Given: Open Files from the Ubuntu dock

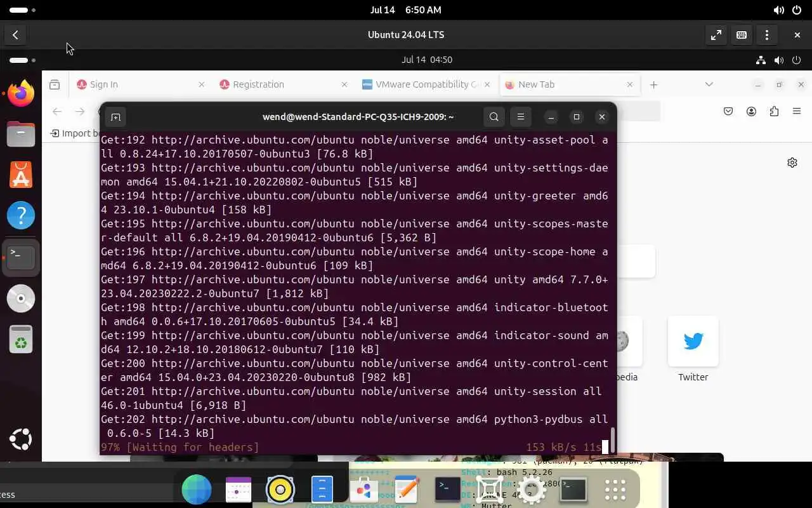Looking at the screenshot, I should pos(21,134).
